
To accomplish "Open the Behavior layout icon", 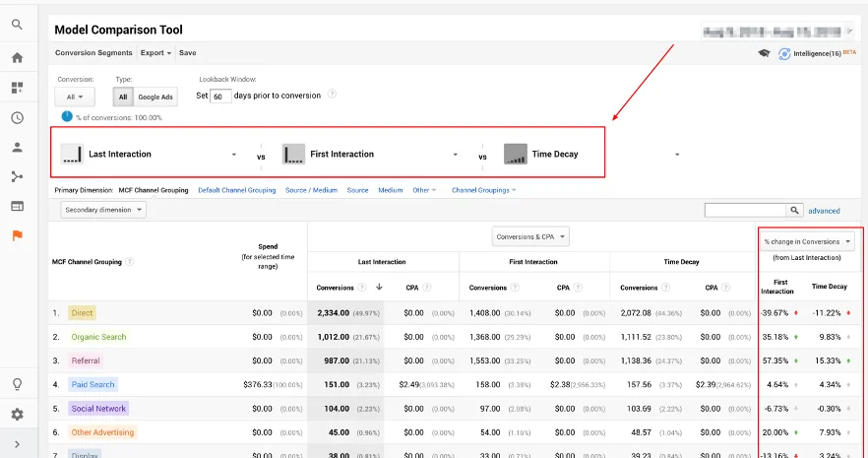I will (17, 206).
